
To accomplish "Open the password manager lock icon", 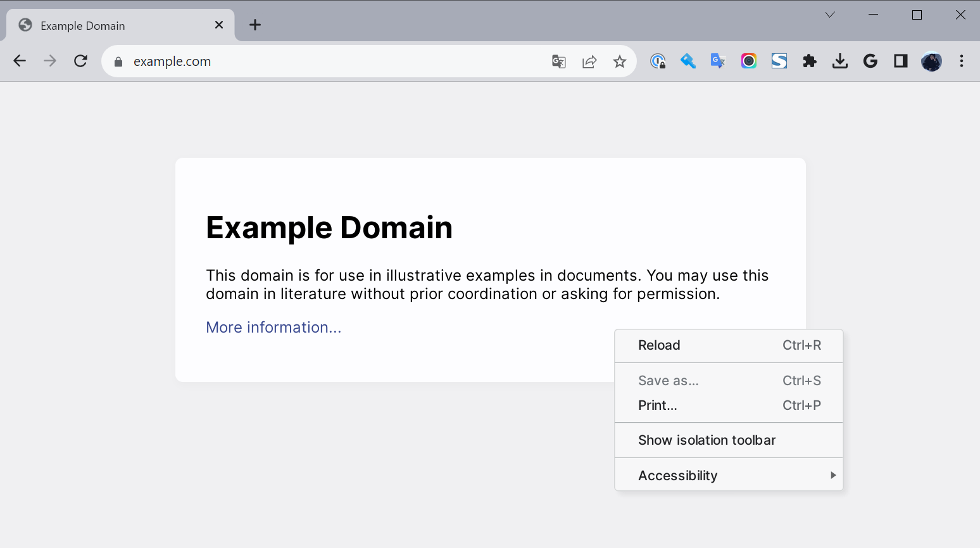I will pos(658,61).
